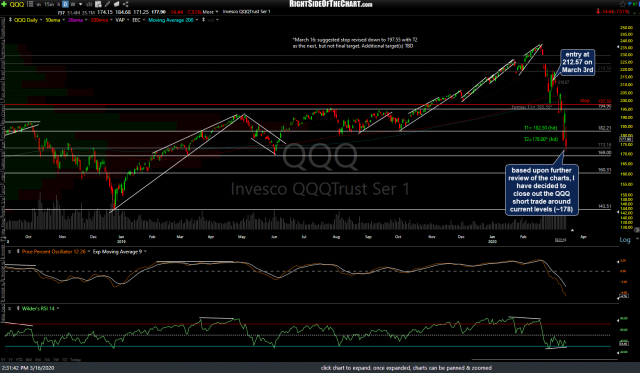Click the share chart icon
The image size is (640, 373).
coord(125,4)
